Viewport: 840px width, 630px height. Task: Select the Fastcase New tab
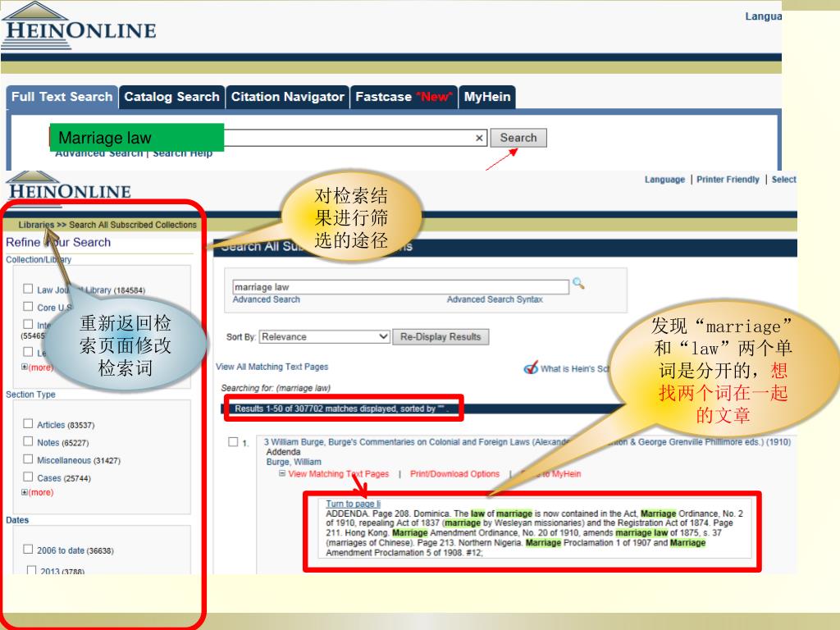coord(404,97)
